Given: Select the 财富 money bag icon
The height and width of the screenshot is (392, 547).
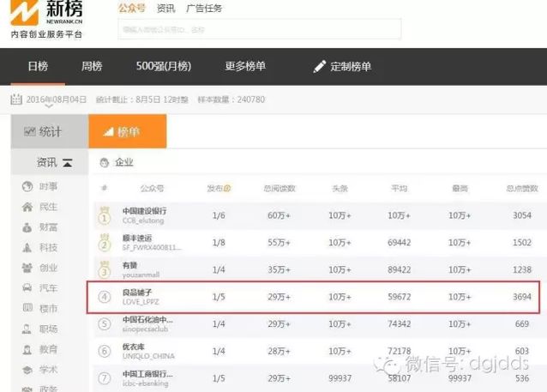Looking at the screenshot, I should click(27, 227).
